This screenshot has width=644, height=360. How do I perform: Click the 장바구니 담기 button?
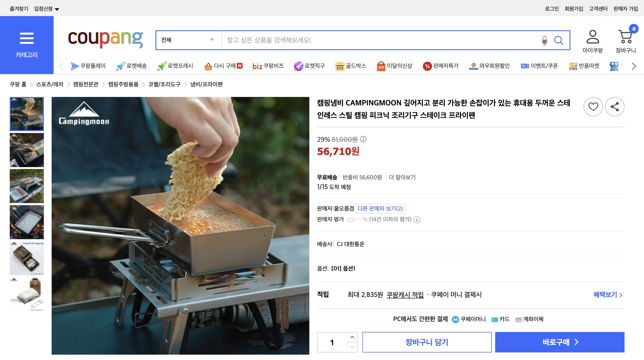[x=427, y=342]
